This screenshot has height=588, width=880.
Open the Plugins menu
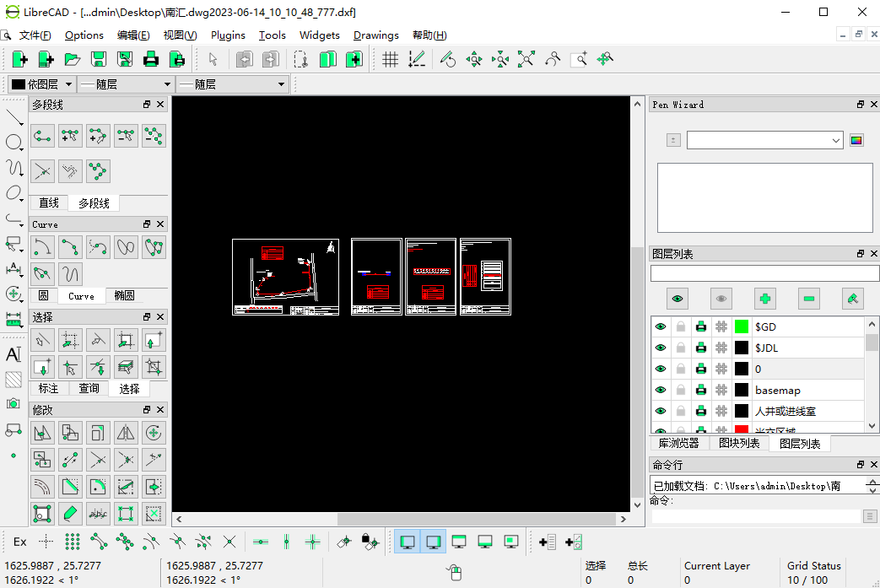[x=228, y=35]
